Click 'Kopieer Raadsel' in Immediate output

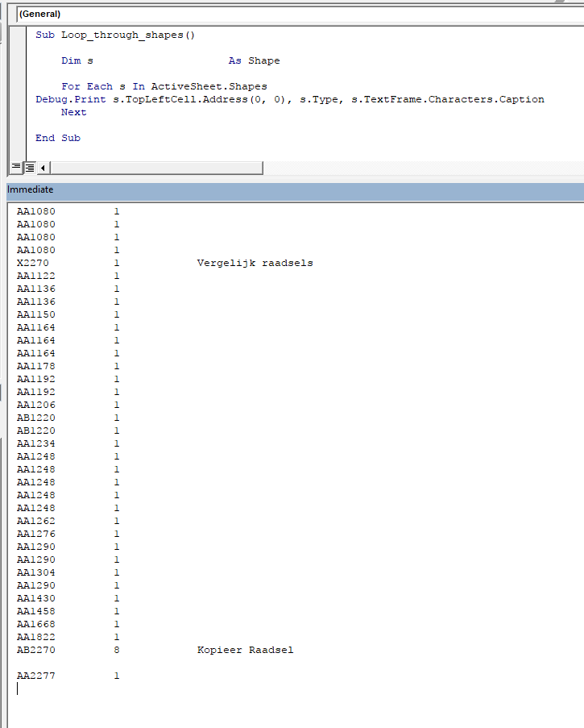click(245, 650)
